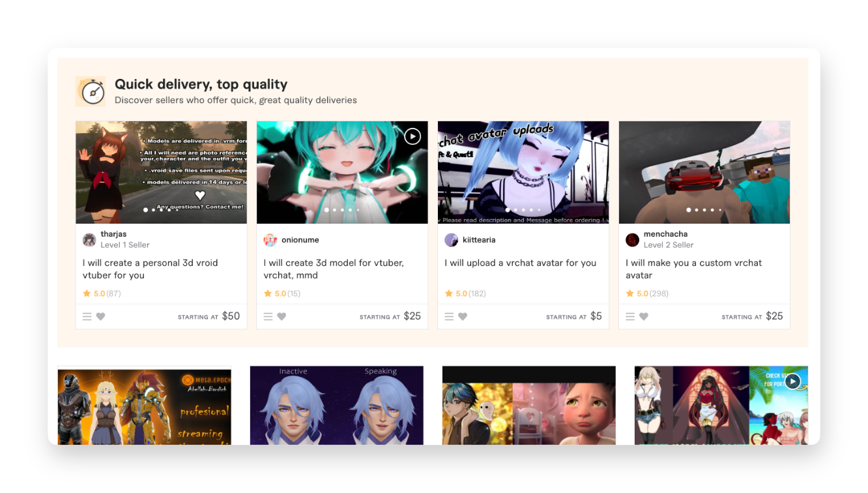Click the stopwatch quick delivery icon

click(91, 91)
